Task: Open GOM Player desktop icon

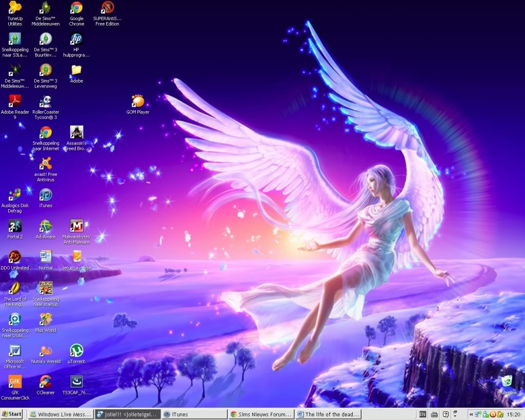Action: tap(137, 105)
